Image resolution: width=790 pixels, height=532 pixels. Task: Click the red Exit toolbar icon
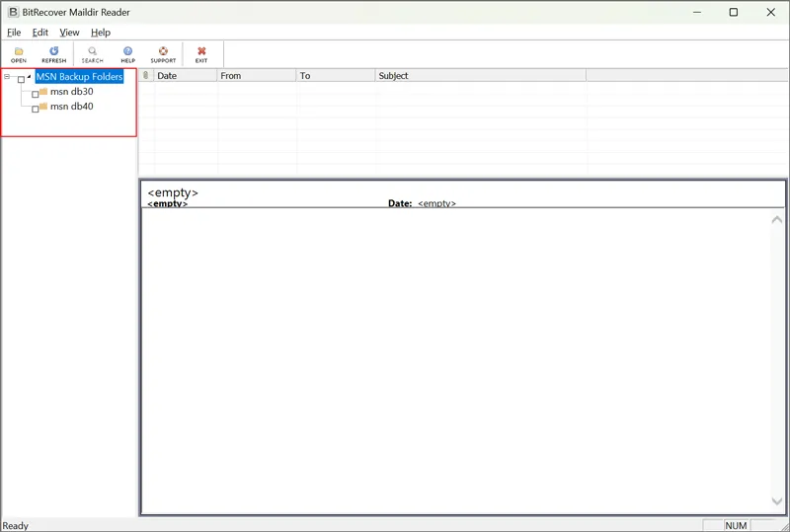click(x=201, y=51)
